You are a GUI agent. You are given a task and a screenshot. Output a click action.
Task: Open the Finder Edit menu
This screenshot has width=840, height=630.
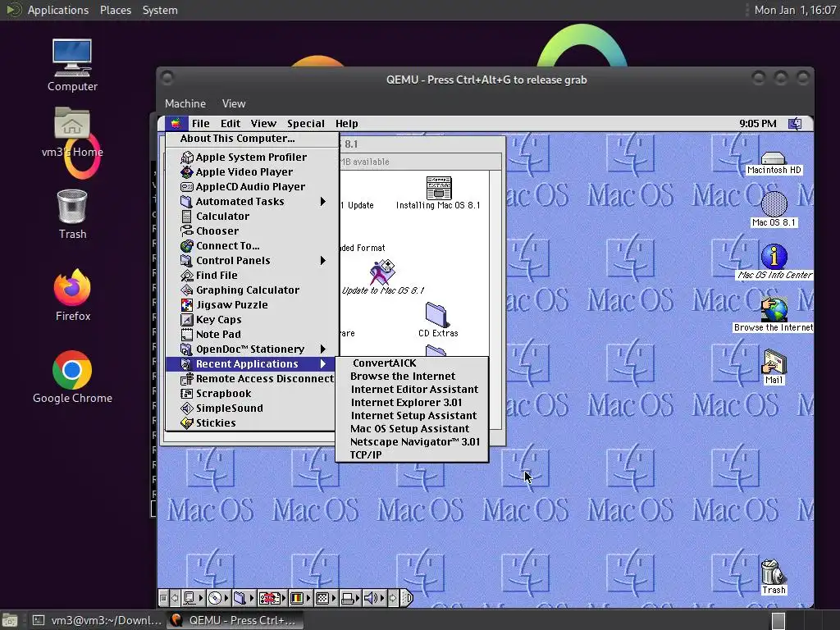(231, 124)
